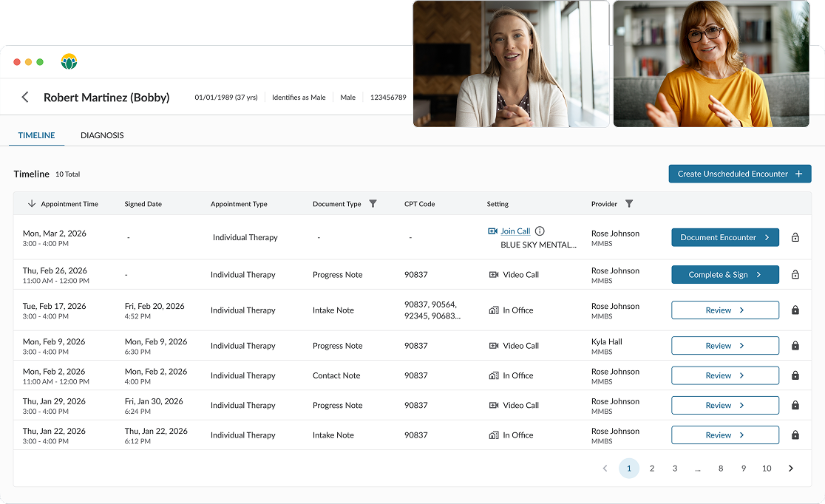Open the Join Call link
The height and width of the screenshot is (504, 825).
pos(515,231)
